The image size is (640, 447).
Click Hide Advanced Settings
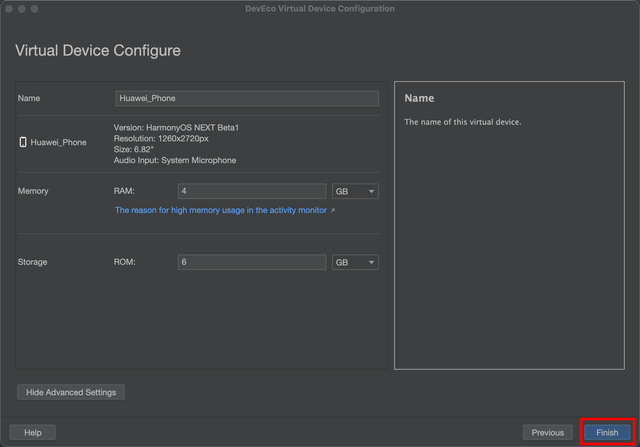point(71,392)
